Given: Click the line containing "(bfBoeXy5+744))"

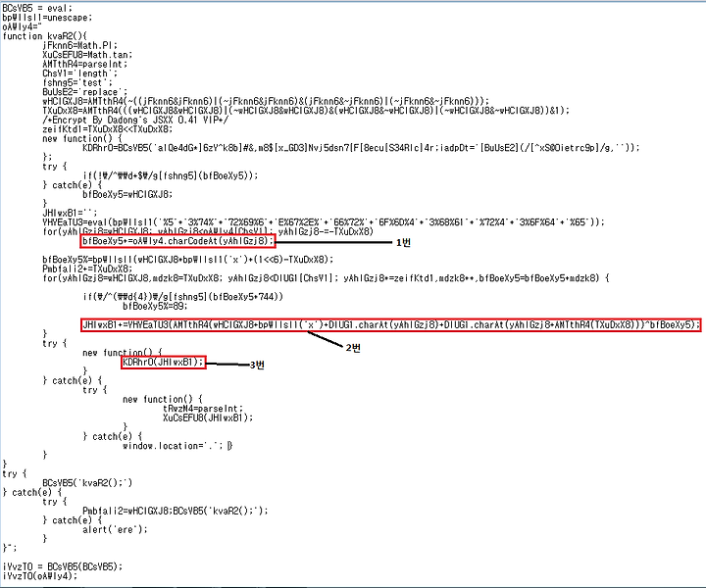Looking at the screenshot, I should point(182,297).
